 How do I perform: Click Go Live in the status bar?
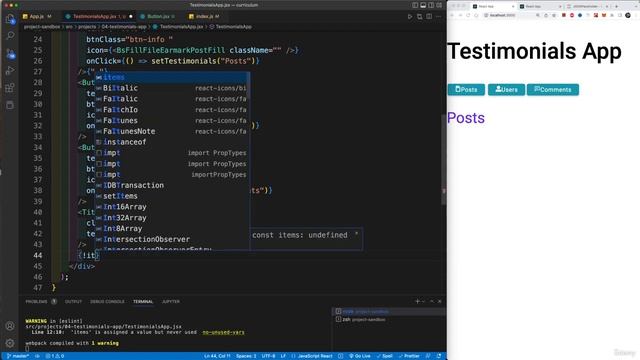point(359,356)
